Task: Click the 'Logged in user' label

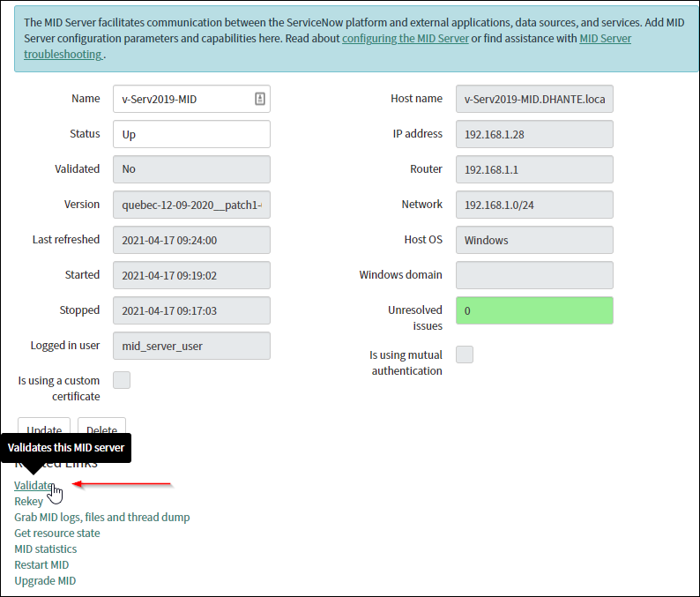Action: point(65,345)
